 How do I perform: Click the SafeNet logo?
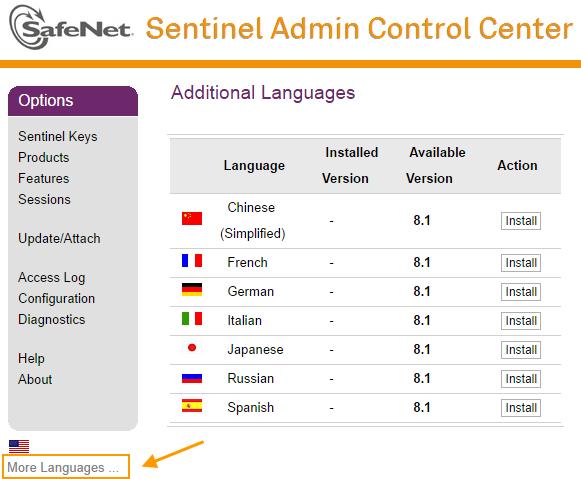pos(70,28)
